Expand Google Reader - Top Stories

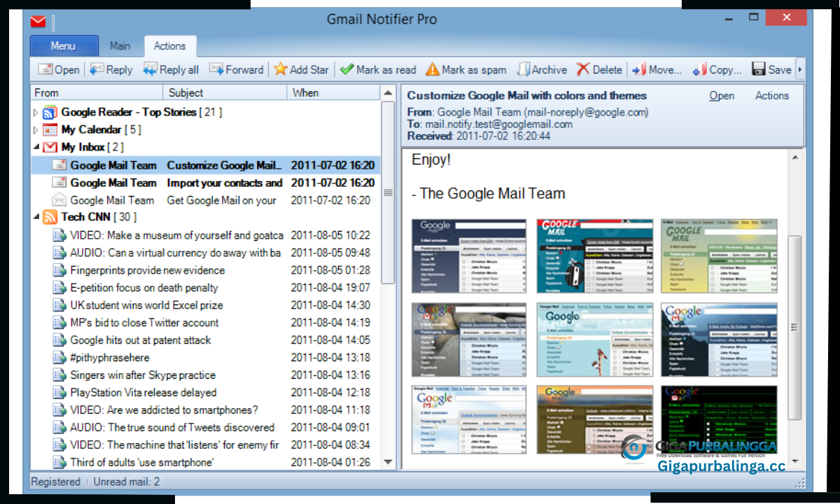pyautogui.click(x=36, y=112)
